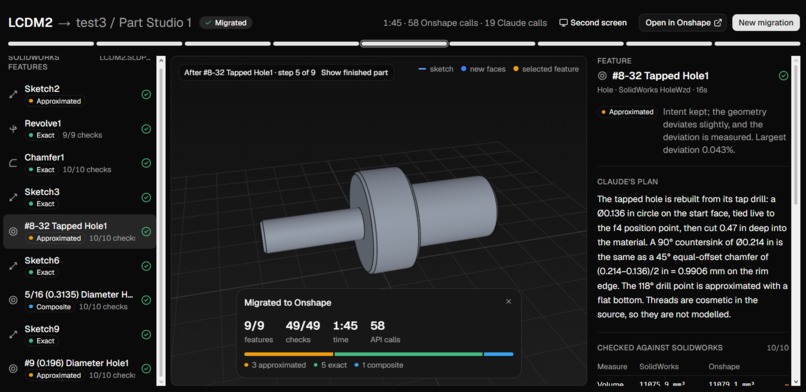806x392 pixels.
Task: Click the green check for #8-32 Tapped Hole1 row
Action: click(146, 232)
